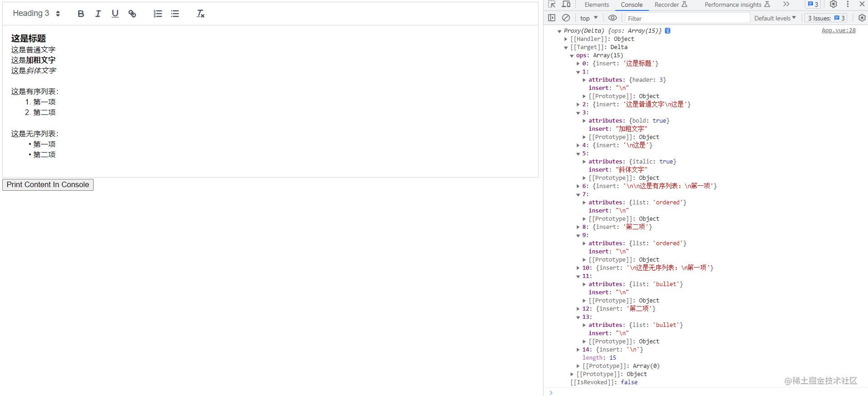Click the [[IsRevoked]]: false entry
868x396 pixels.
[x=604, y=382]
